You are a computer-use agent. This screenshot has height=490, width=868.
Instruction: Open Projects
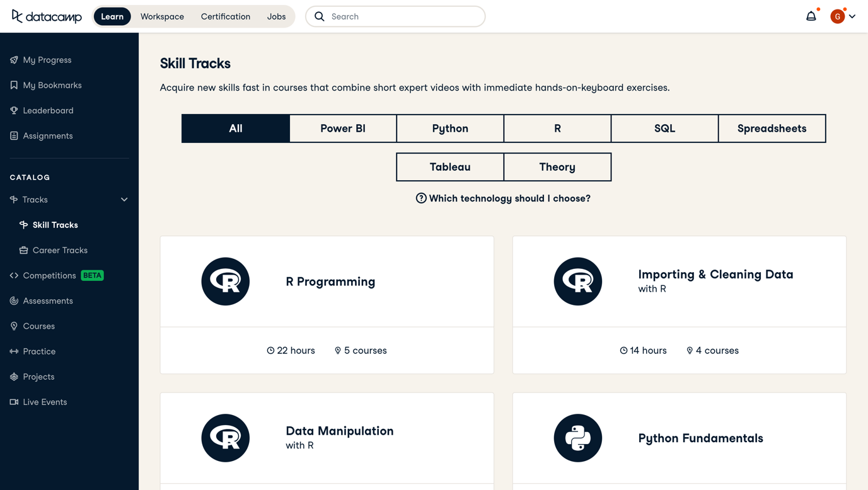pos(38,377)
